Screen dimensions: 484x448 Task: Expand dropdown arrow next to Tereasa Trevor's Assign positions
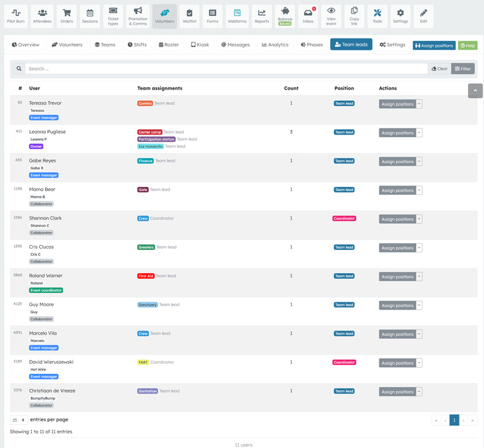[419, 104]
